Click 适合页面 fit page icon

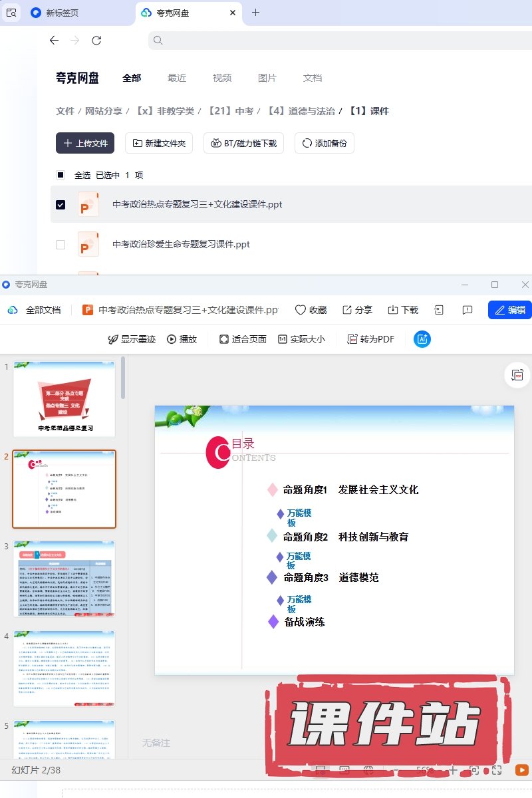point(224,339)
